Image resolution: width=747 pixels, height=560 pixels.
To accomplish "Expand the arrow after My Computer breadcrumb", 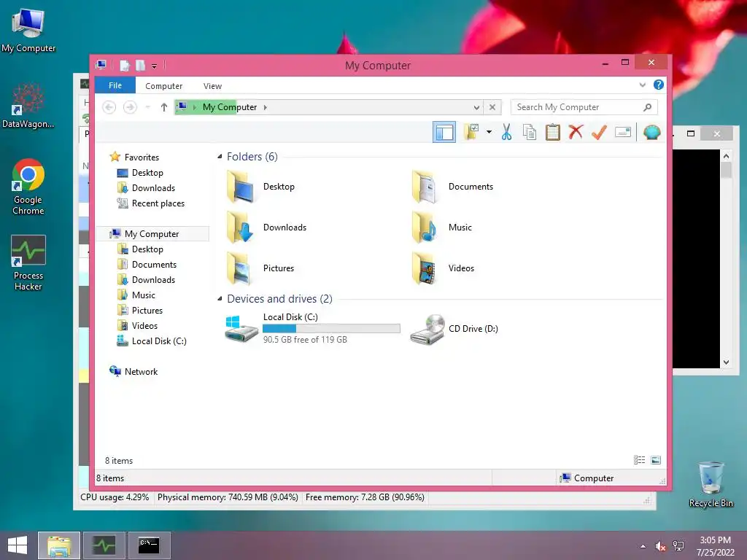I will click(x=266, y=107).
